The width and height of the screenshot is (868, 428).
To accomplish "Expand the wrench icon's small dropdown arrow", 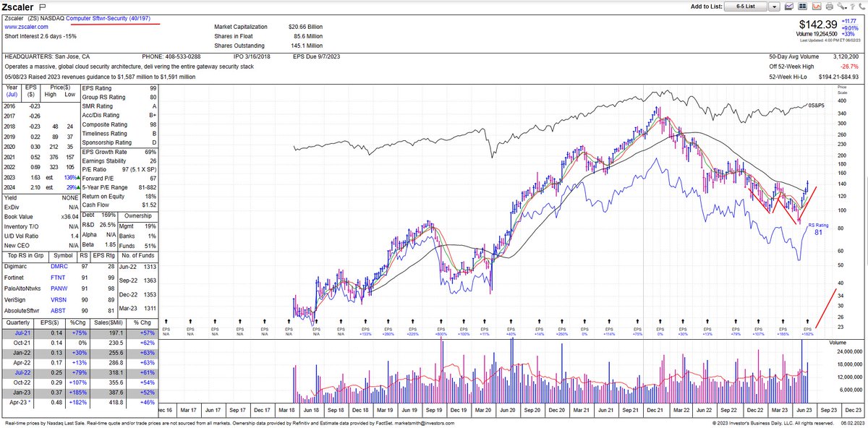I will 846,9.
